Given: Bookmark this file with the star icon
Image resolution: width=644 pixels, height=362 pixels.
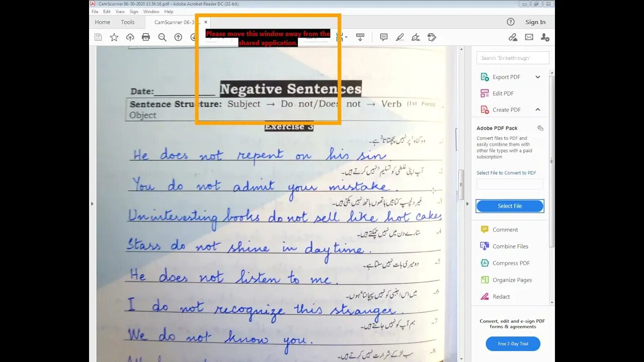Looking at the screenshot, I should (x=114, y=37).
